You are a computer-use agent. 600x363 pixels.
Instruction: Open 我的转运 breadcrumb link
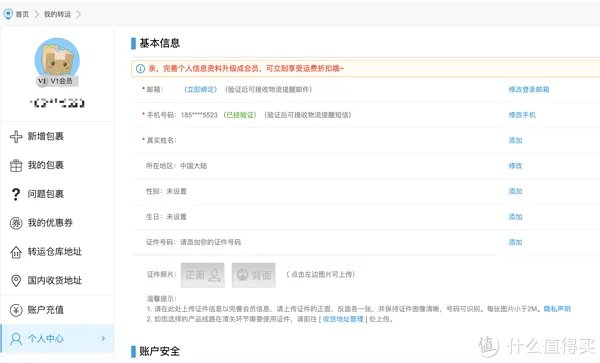tap(57, 15)
